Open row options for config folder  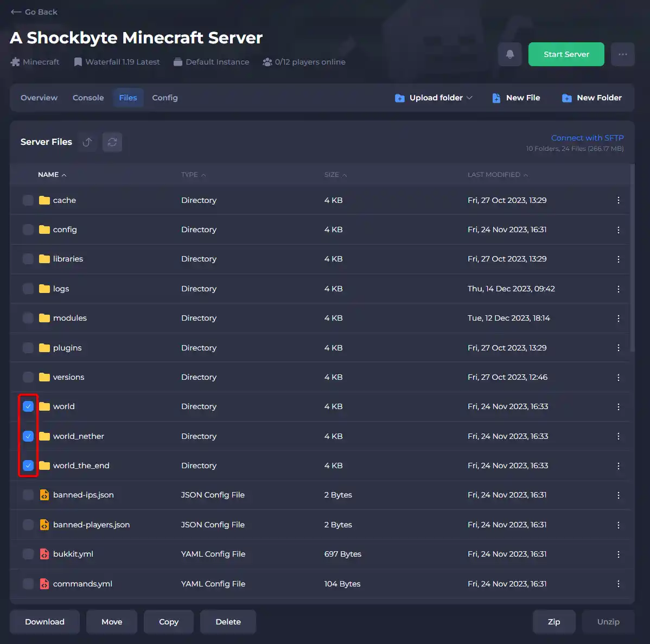click(619, 229)
